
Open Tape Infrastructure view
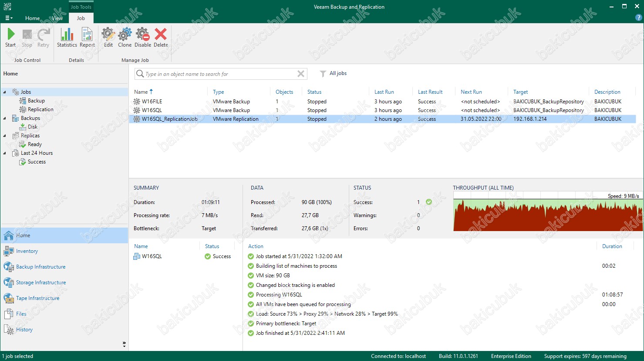pos(37,298)
